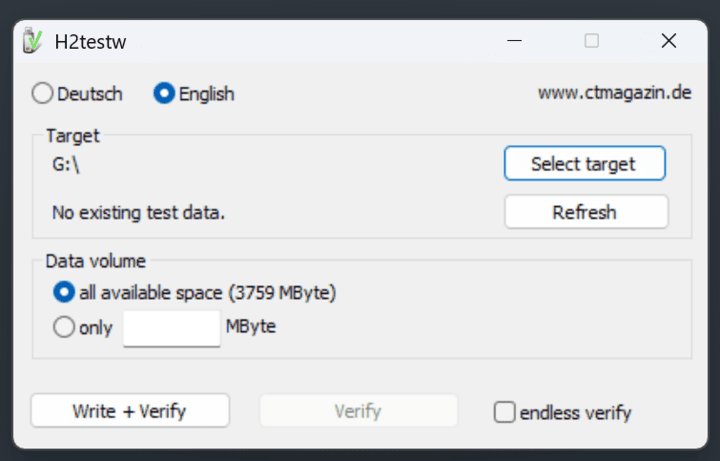Refresh the target drive information

[586, 212]
